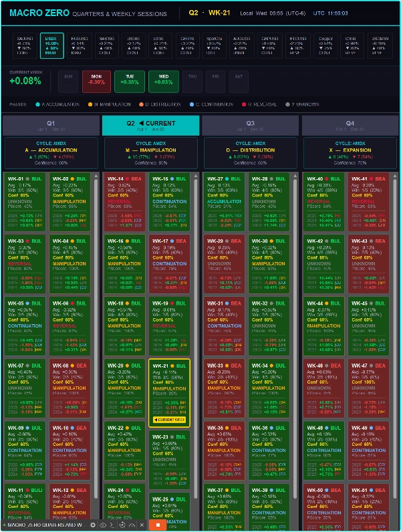Click the UTC clock in header
401x532 pixels.
pos(330,13)
